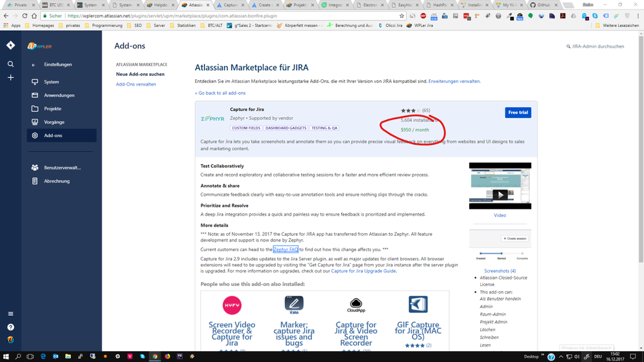Switch to the My Yii browser tab

510,5
